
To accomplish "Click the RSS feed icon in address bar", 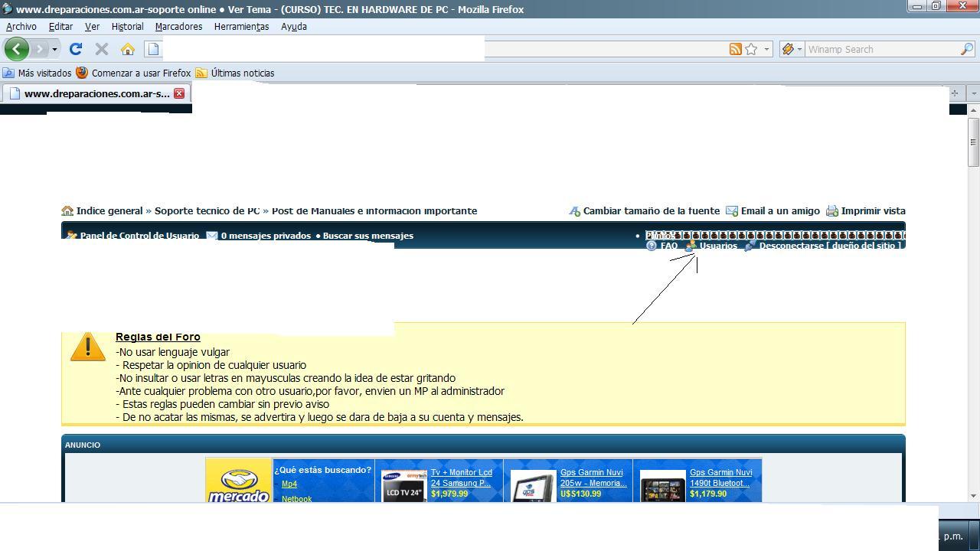I will [735, 49].
